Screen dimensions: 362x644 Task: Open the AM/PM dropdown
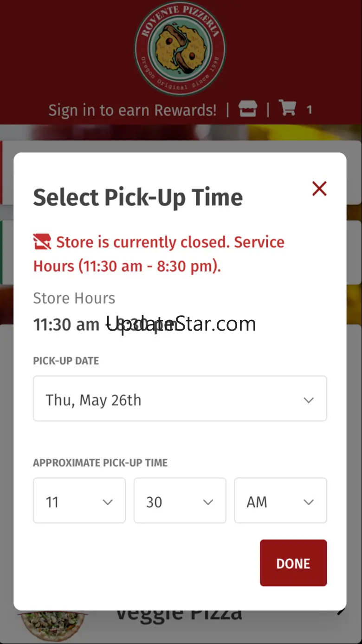coord(280,501)
